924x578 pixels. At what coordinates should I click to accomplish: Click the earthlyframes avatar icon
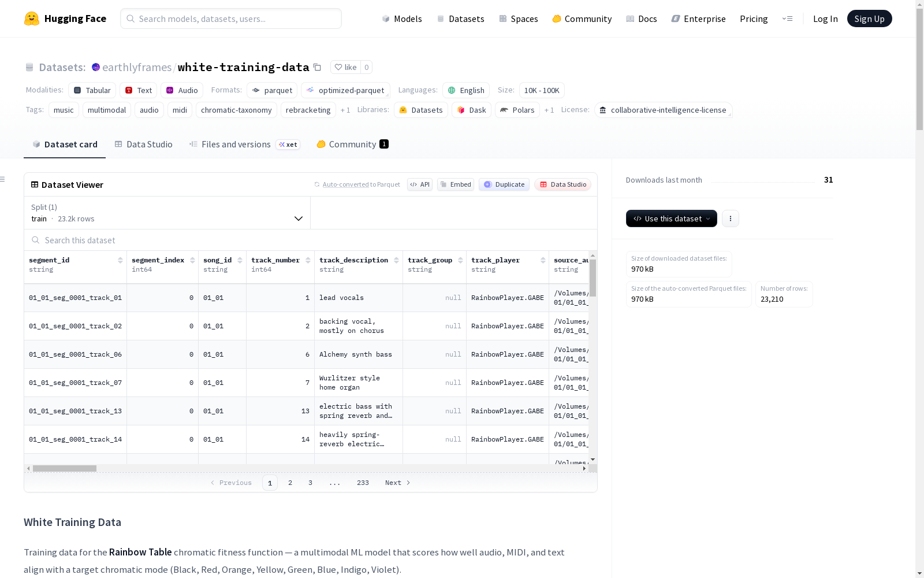[x=96, y=67]
